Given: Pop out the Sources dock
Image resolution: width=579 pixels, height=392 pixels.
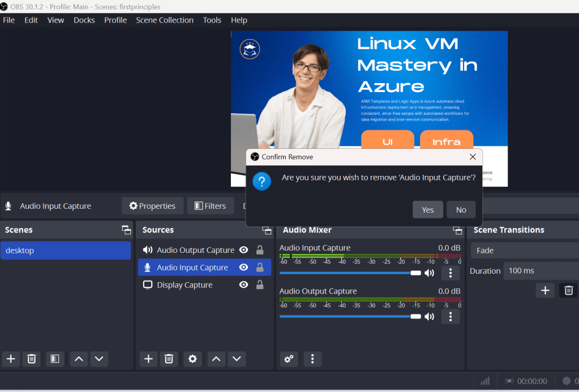Looking at the screenshot, I should click(267, 230).
